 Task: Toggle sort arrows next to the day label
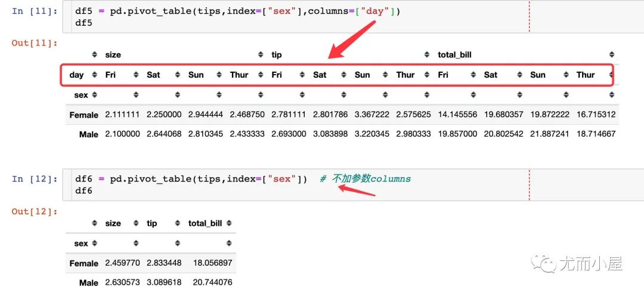coord(94,75)
